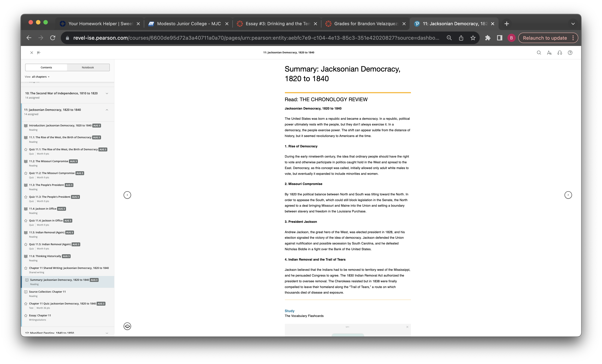
Task: Open the Chrome zoom magnifier icon
Action: click(x=449, y=38)
